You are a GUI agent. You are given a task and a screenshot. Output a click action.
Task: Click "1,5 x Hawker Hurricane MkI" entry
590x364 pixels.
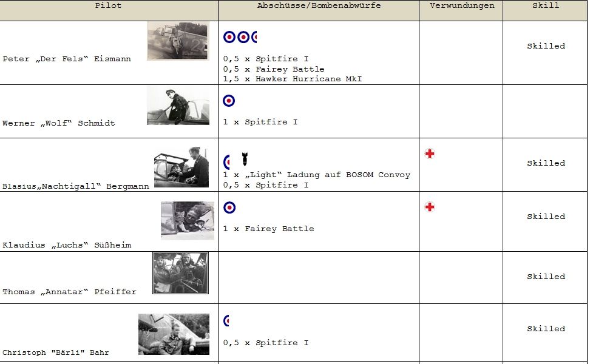tap(293, 79)
